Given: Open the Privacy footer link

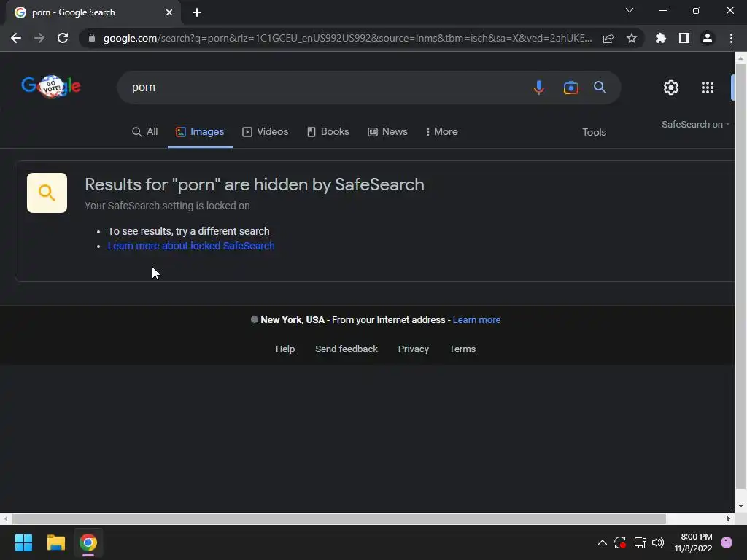Looking at the screenshot, I should (x=414, y=349).
